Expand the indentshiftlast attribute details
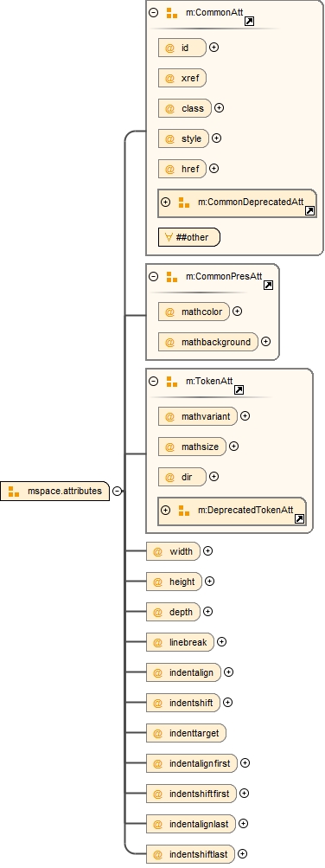Image resolution: width=325 pixels, height=868 pixels. (x=242, y=853)
